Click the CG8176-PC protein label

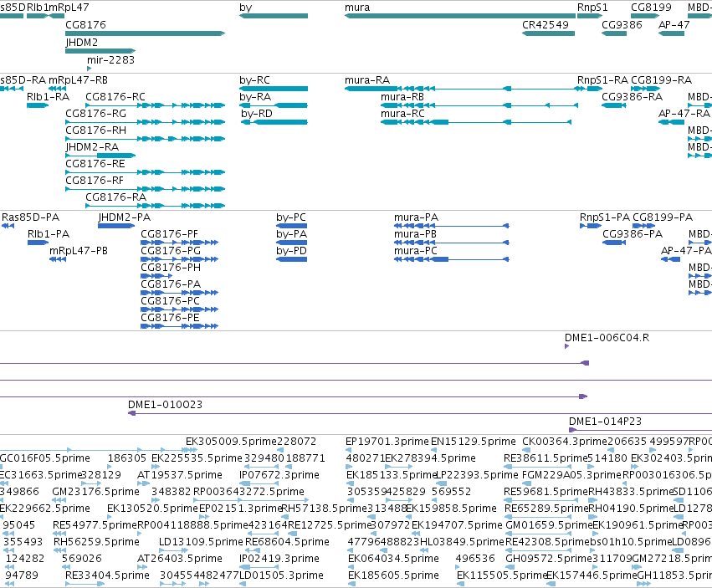pos(170,301)
